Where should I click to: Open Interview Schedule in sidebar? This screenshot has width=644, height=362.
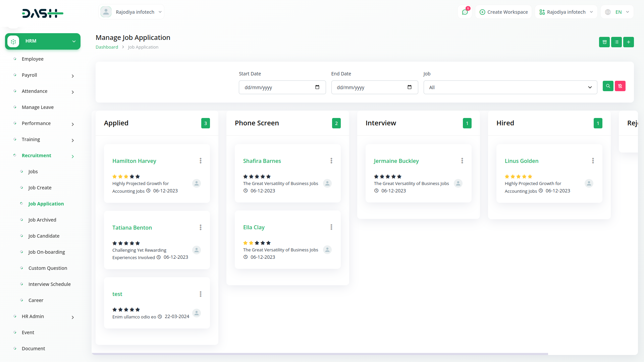[x=49, y=284]
